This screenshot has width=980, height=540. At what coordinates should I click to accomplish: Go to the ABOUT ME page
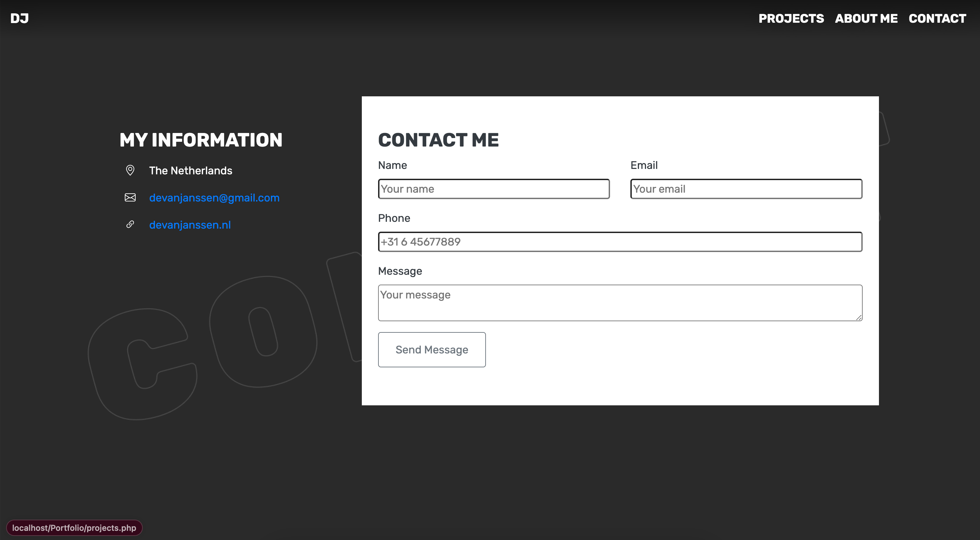pos(866,18)
